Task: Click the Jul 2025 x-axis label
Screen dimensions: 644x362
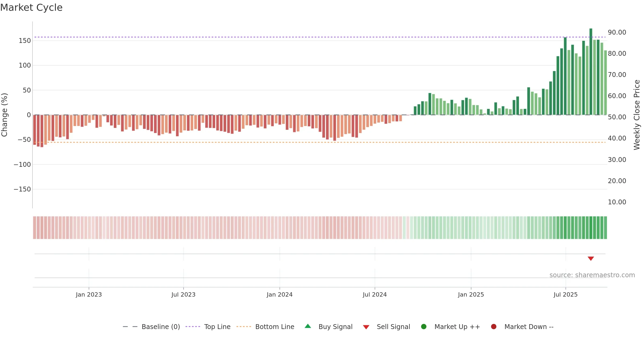Action: pos(566,295)
